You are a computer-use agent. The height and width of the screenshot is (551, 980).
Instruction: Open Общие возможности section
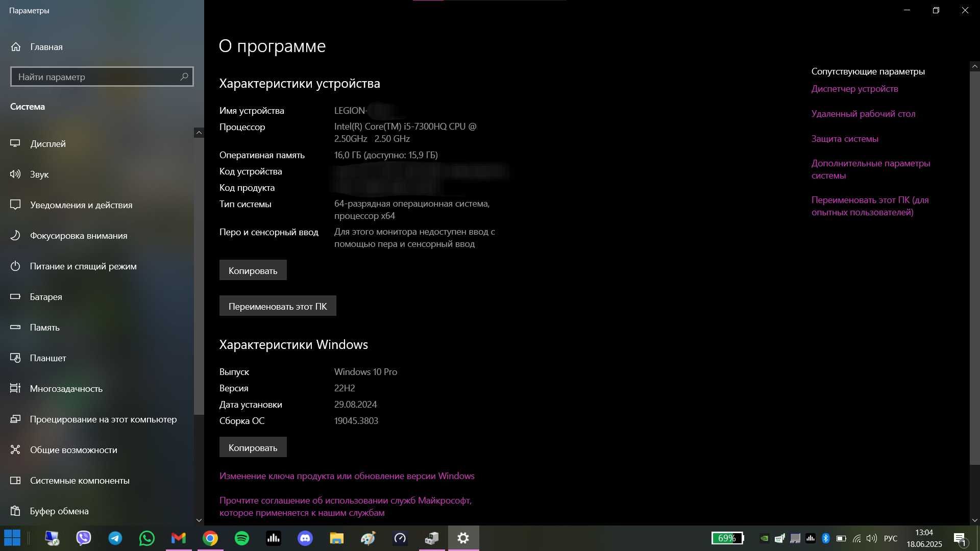pyautogui.click(x=97, y=450)
